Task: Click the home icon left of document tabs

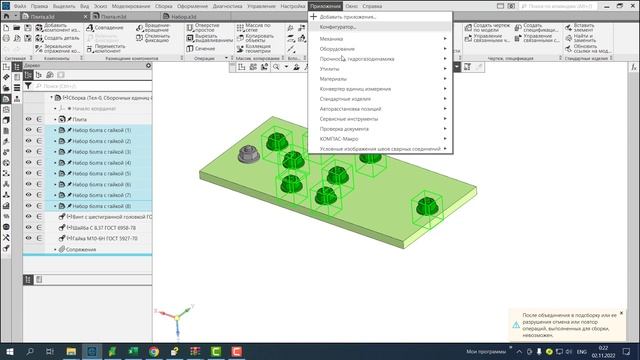Action: coord(6,16)
